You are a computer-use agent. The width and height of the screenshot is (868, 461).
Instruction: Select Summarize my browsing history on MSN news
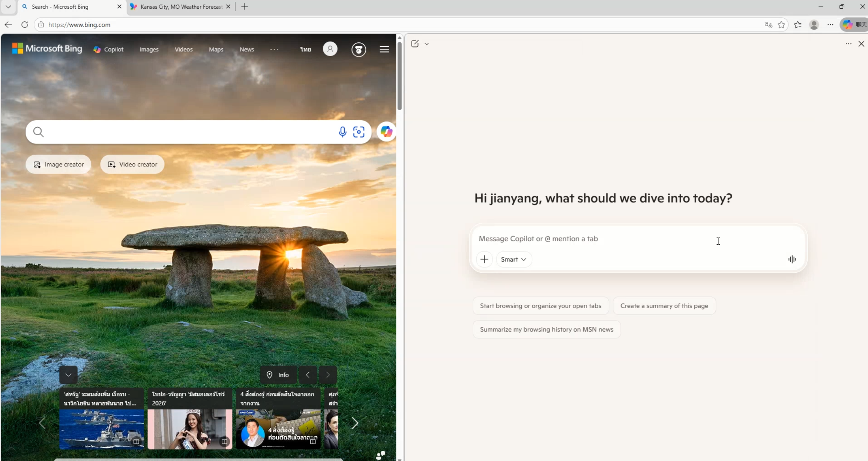[x=547, y=329]
